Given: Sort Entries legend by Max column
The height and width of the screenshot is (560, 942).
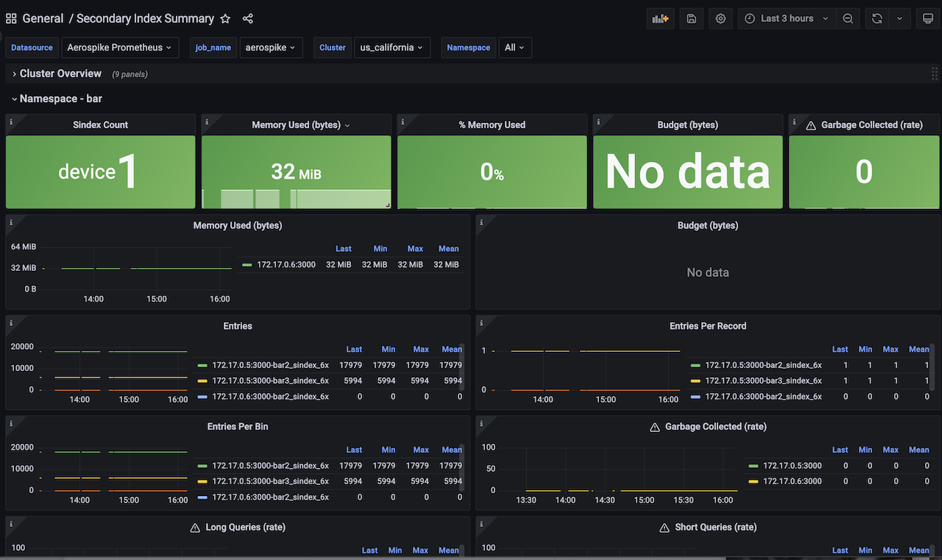Looking at the screenshot, I should (x=420, y=349).
